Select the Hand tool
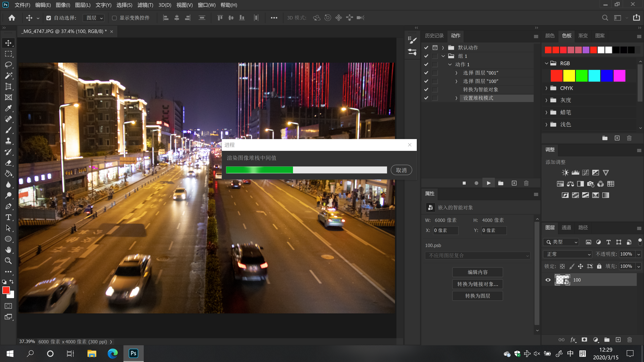 pos(8,250)
